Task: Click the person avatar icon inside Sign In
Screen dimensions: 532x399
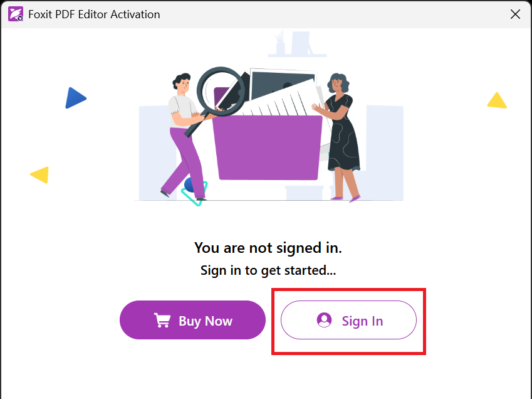Action: coord(324,320)
